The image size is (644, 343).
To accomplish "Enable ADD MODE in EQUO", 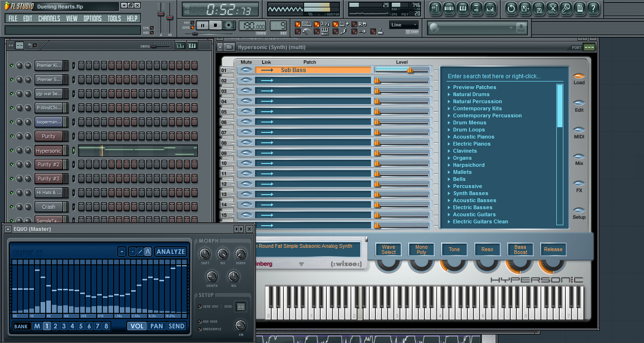I will [199, 322].
